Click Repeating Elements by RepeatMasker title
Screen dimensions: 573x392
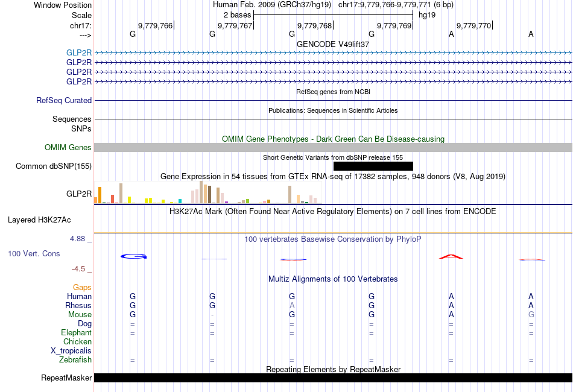(x=333, y=369)
